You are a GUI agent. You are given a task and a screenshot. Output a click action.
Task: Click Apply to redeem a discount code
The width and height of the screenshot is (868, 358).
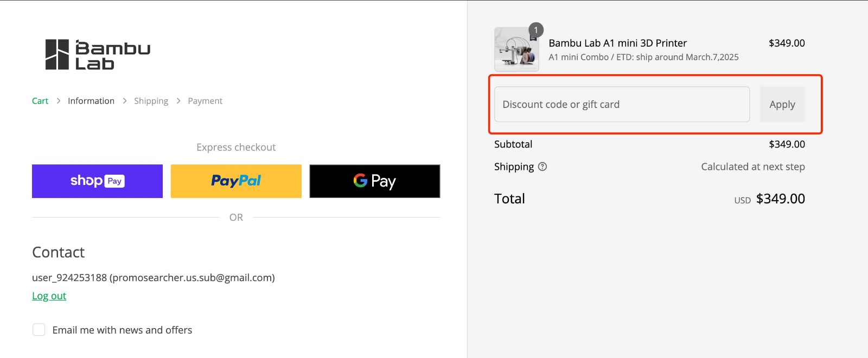[x=782, y=104]
